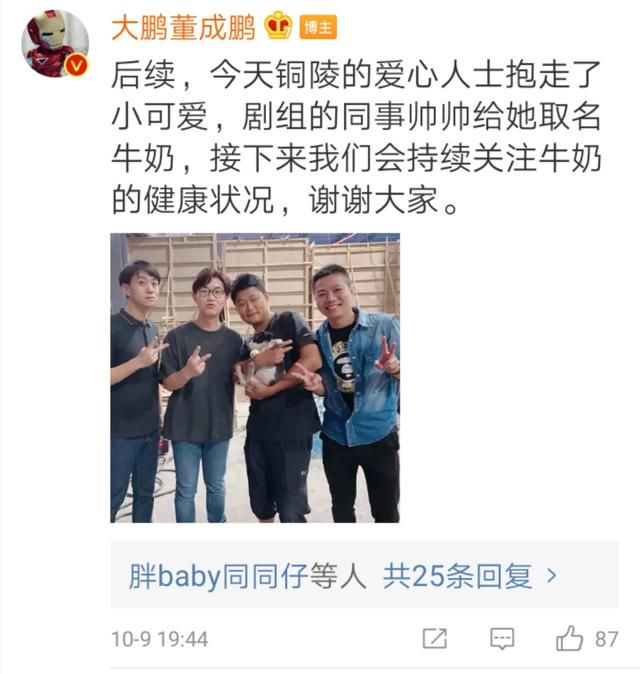
Task: Click the post text starting 后续
Action: click(x=356, y=138)
